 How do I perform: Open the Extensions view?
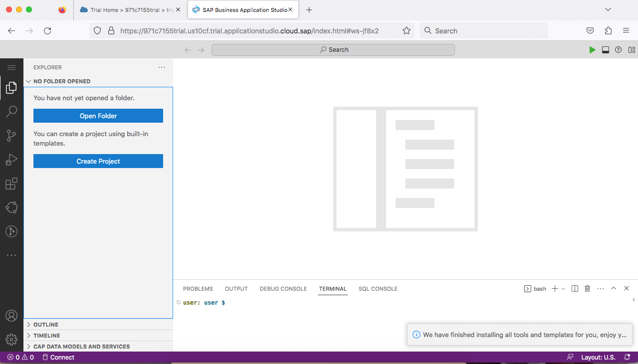click(x=11, y=183)
